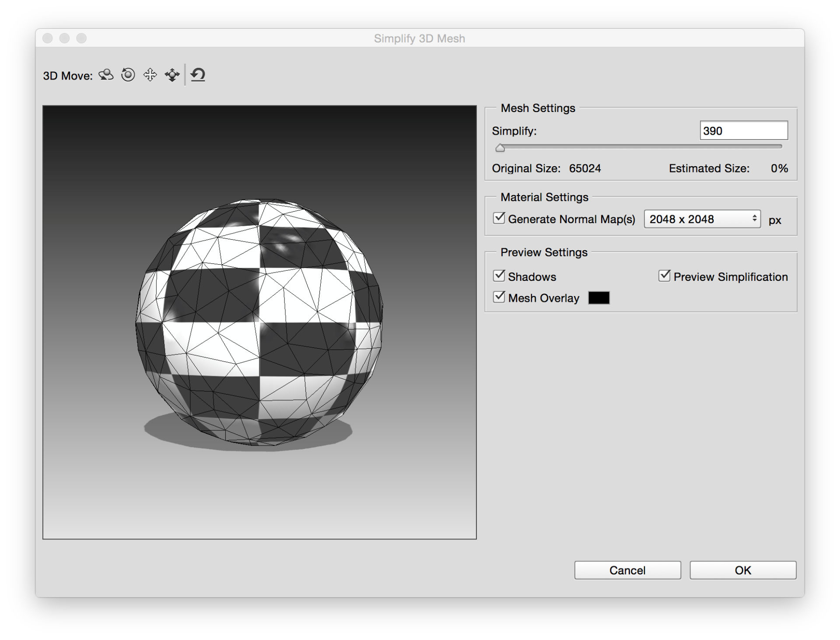840x640 pixels.
Task: Uncheck Mesh Overlay
Action: pyautogui.click(x=498, y=297)
